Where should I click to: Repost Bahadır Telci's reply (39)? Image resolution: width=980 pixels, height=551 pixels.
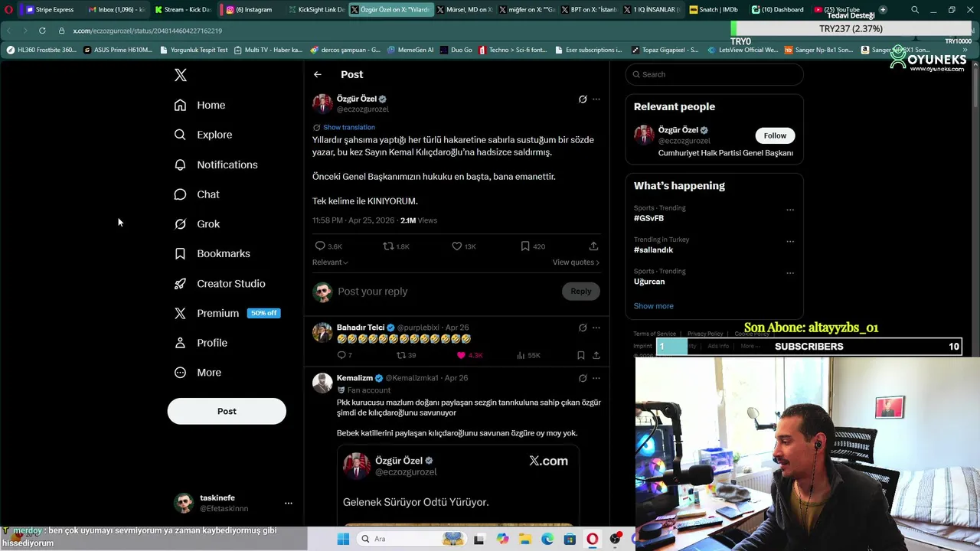pyautogui.click(x=406, y=355)
